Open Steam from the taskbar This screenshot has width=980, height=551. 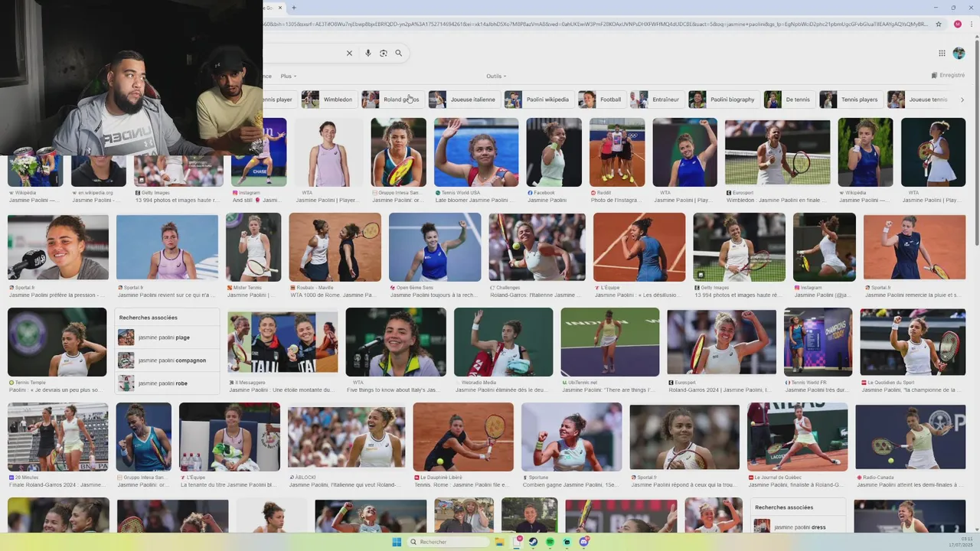533,542
